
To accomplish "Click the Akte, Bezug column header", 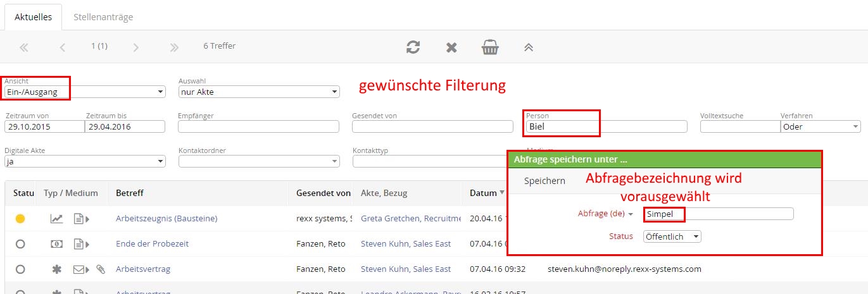I will pyautogui.click(x=384, y=193).
